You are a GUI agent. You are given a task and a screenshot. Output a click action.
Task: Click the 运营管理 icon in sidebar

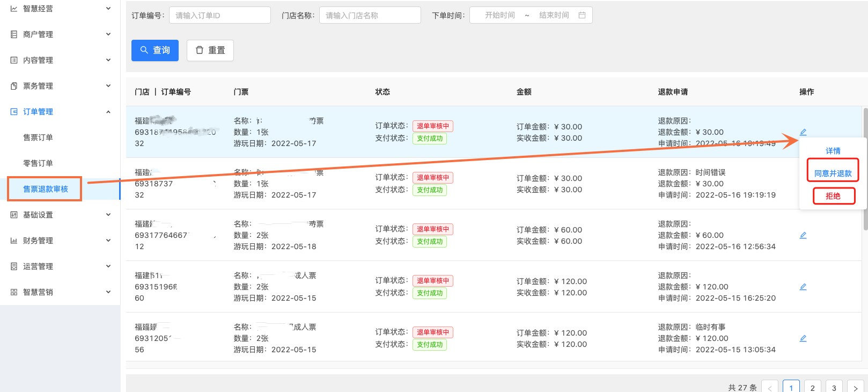14,266
